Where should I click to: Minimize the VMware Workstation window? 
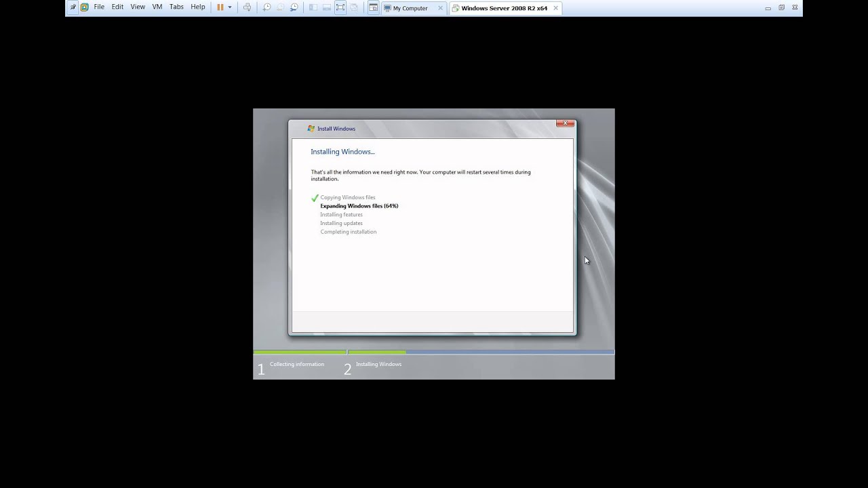tap(768, 8)
